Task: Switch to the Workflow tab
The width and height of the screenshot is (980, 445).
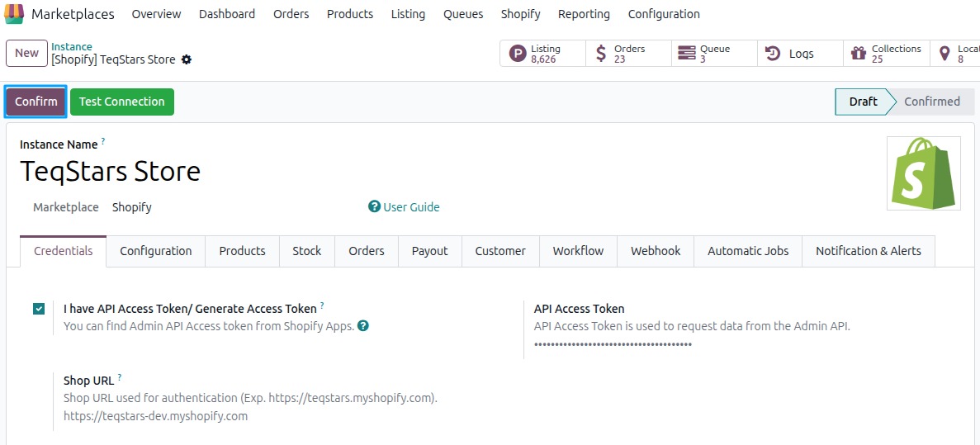Action: coord(578,251)
